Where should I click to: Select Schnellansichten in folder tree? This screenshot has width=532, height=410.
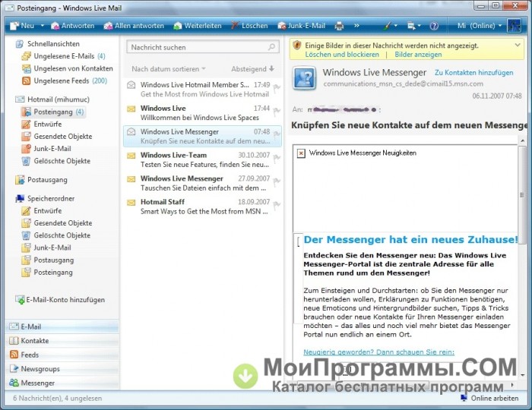click(x=48, y=44)
